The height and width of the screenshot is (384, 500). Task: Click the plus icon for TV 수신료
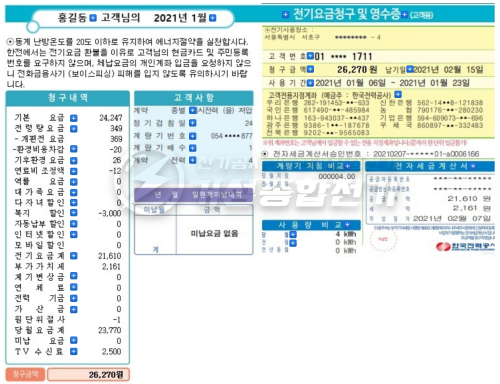(x=74, y=351)
